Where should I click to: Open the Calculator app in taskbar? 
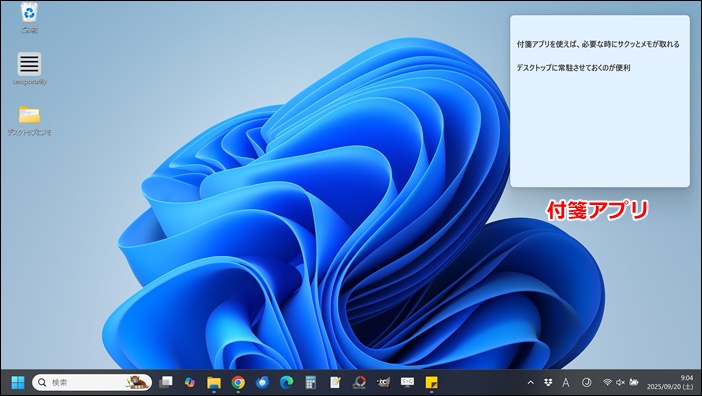310,383
